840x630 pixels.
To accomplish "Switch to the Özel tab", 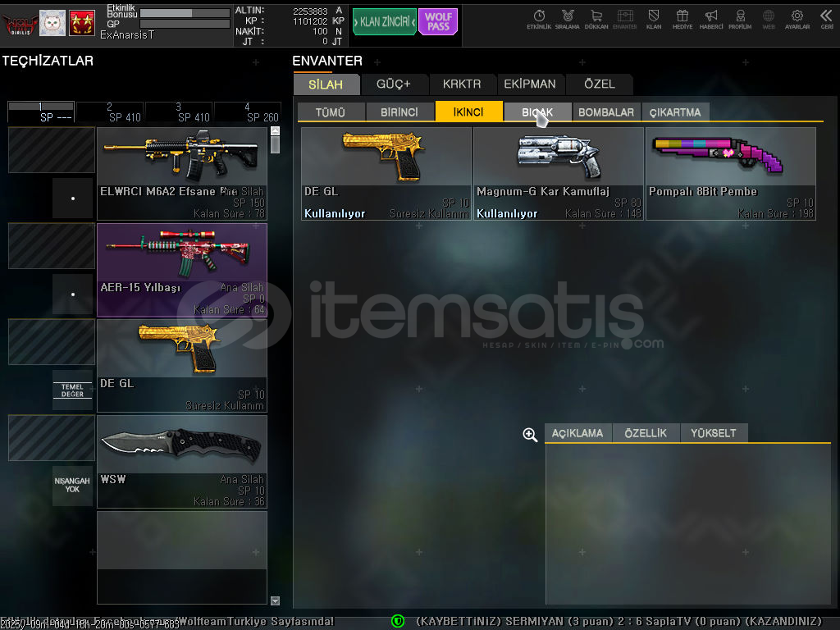I will tap(600, 84).
